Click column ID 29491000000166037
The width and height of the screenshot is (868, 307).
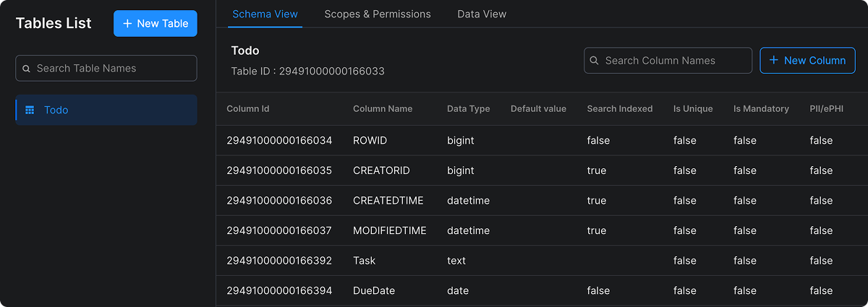point(279,230)
